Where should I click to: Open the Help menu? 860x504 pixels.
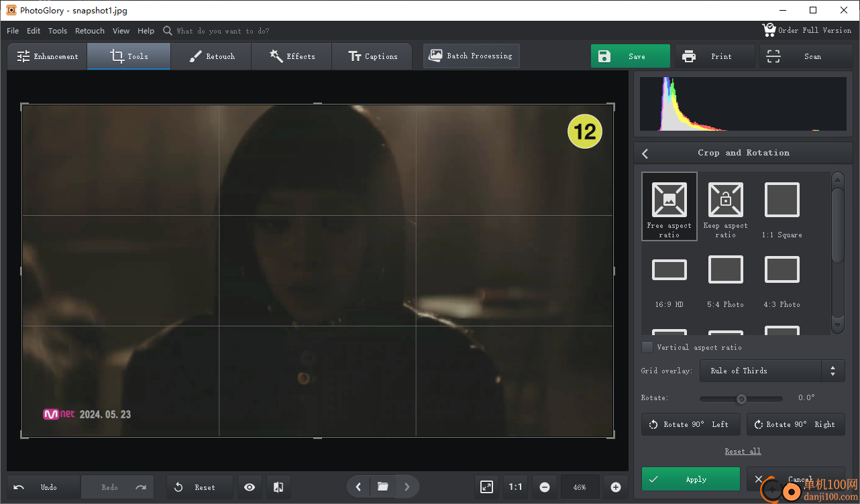pos(146,31)
